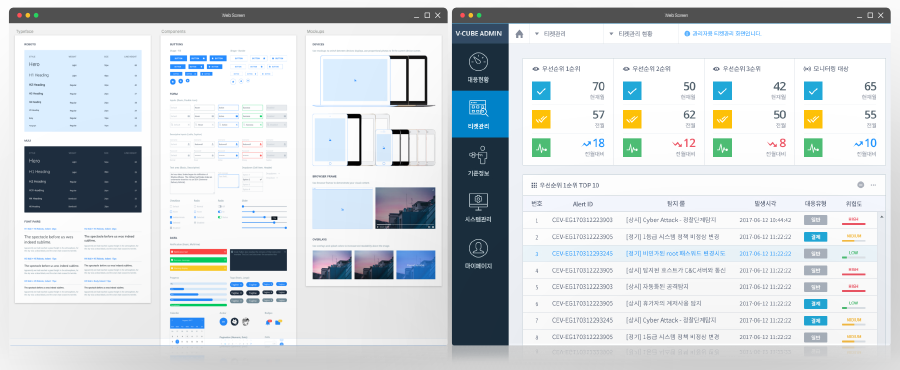
Task: Open 대응현황 gauge icon in sidebar
Action: (478, 61)
